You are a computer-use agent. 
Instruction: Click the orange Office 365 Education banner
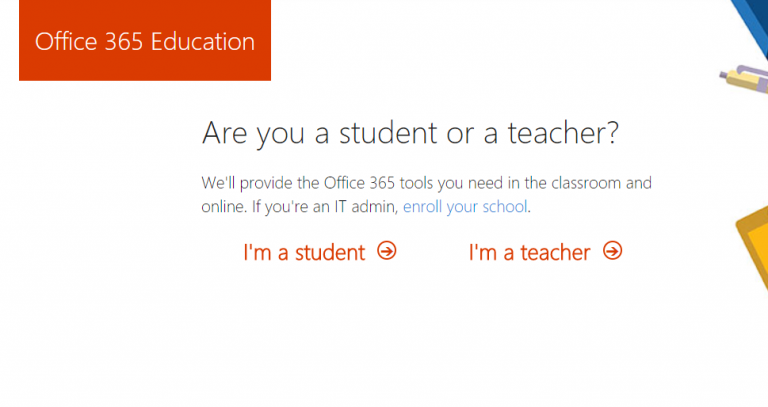pyautogui.click(x=145, y=41)
